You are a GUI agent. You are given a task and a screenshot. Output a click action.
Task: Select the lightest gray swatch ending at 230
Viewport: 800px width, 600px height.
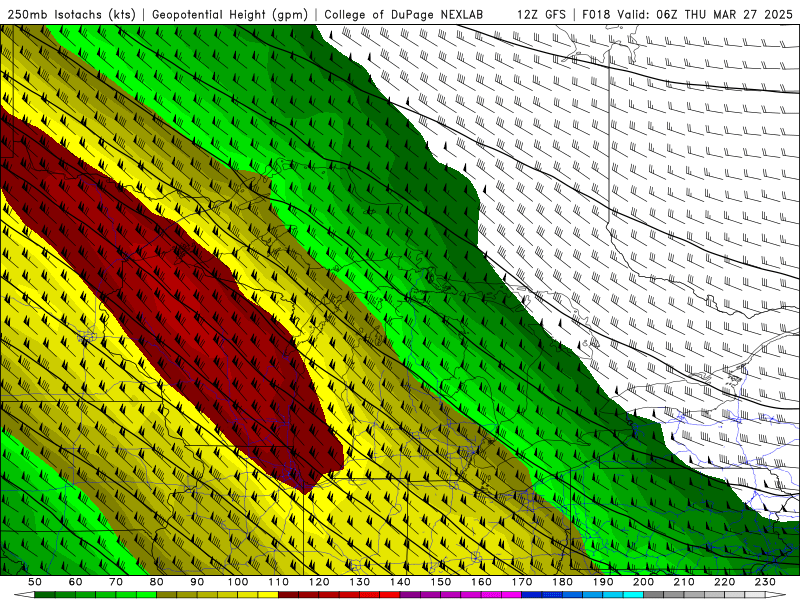point(755,595)
